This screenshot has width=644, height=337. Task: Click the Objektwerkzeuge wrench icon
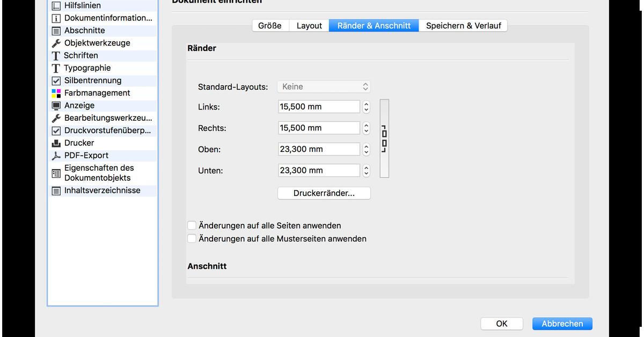pyautogui.click(x=56, y=43)
